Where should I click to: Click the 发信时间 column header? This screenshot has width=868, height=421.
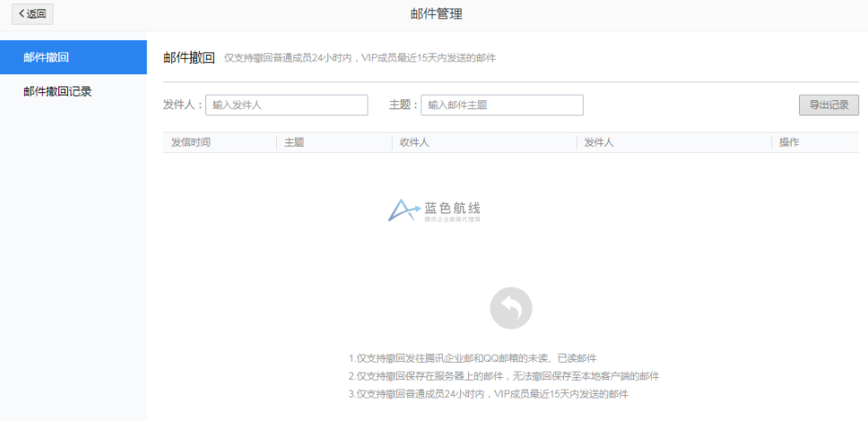click(191, 142)
